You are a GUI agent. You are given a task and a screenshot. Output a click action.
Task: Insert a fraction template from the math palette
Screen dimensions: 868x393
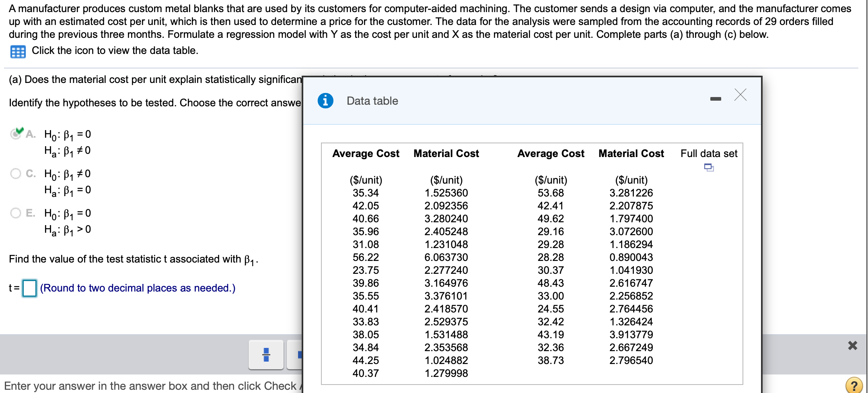(266, 355)
